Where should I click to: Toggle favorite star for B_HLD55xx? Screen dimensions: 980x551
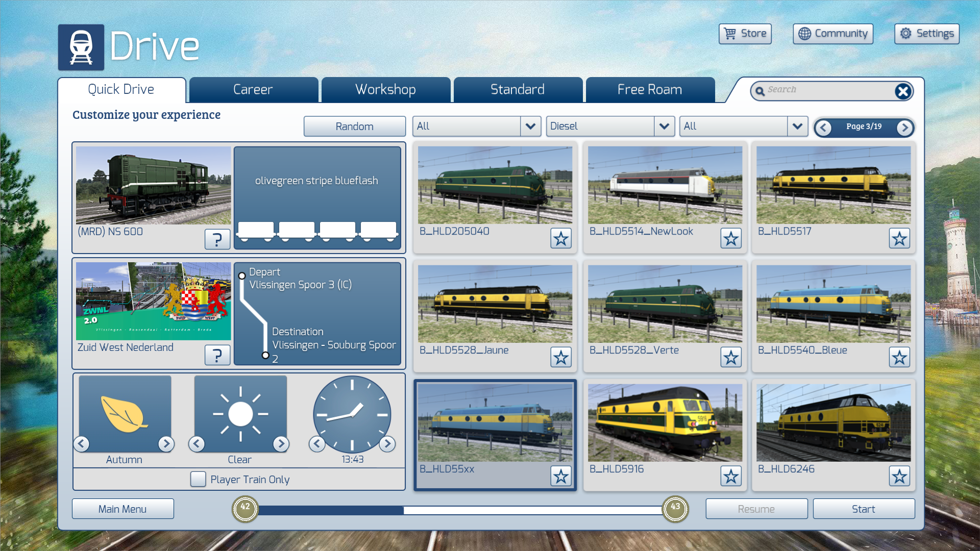(561, 476)
